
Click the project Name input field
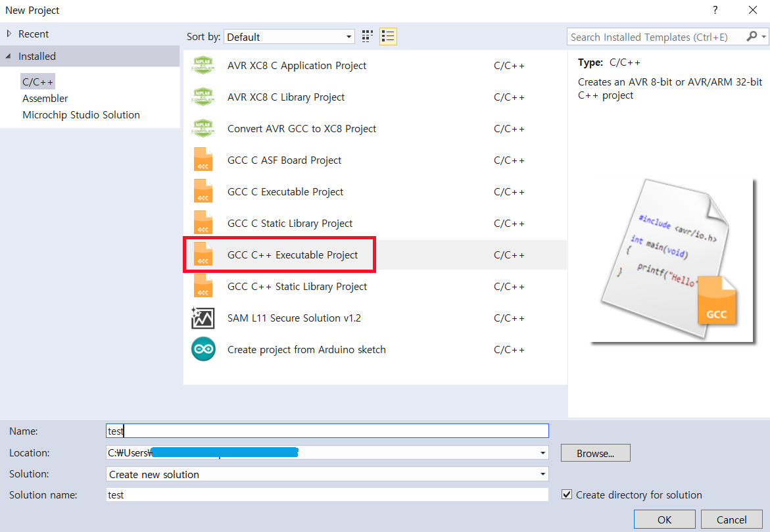coord(327,431)
